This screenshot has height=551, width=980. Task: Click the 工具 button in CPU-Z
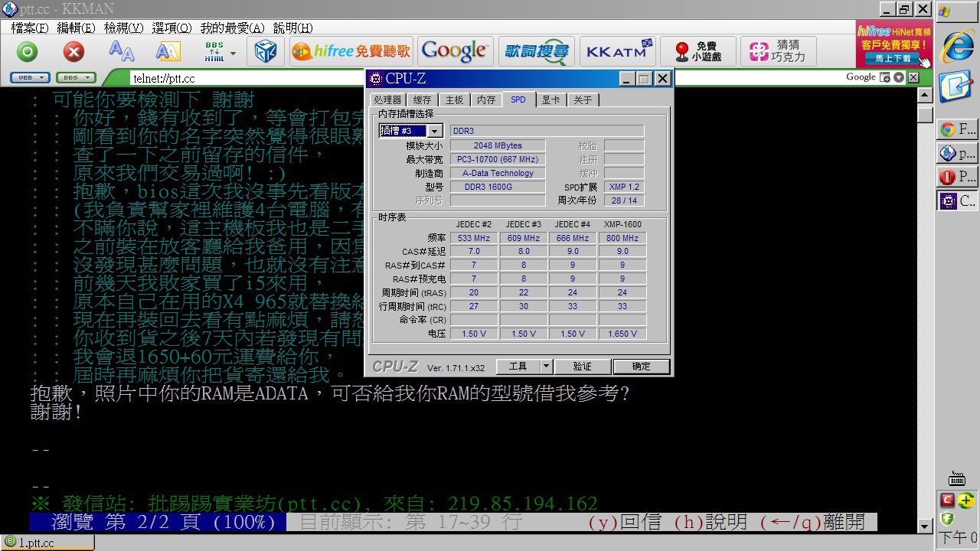[x=518, y=367]
